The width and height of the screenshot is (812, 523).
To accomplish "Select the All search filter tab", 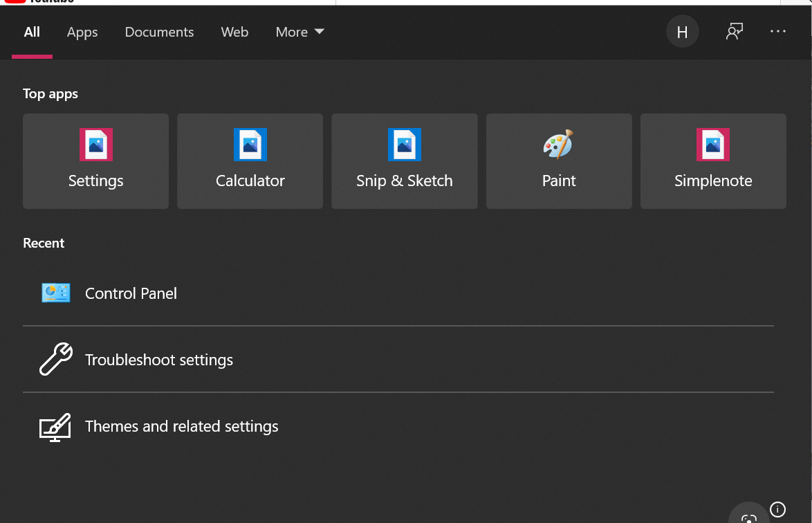I will [32, 32].
